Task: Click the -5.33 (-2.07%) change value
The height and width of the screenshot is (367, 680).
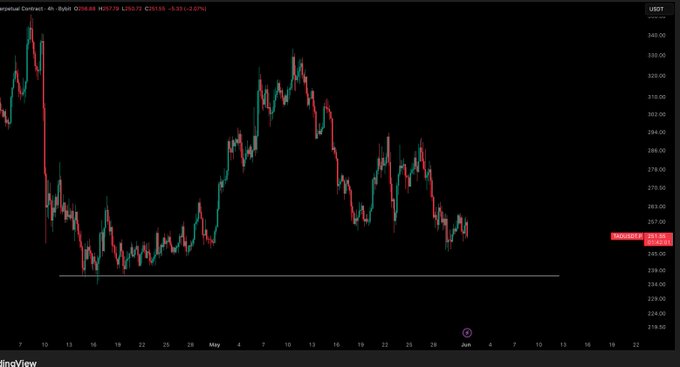Action: [188, 9]
